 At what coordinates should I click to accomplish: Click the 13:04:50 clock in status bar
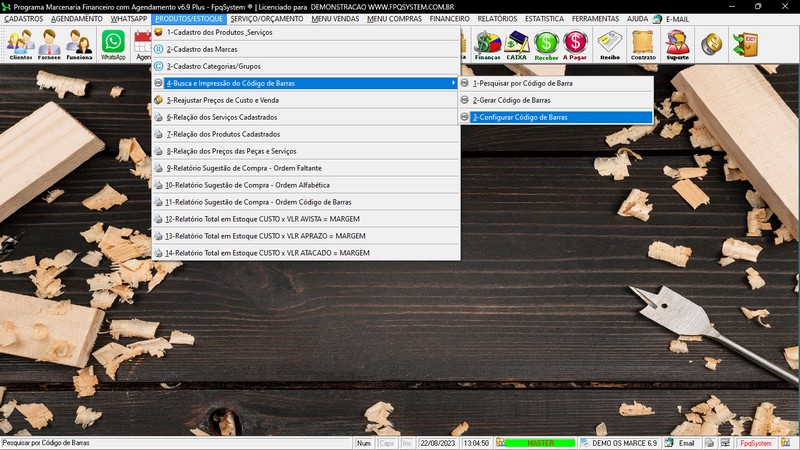point(476,443)
